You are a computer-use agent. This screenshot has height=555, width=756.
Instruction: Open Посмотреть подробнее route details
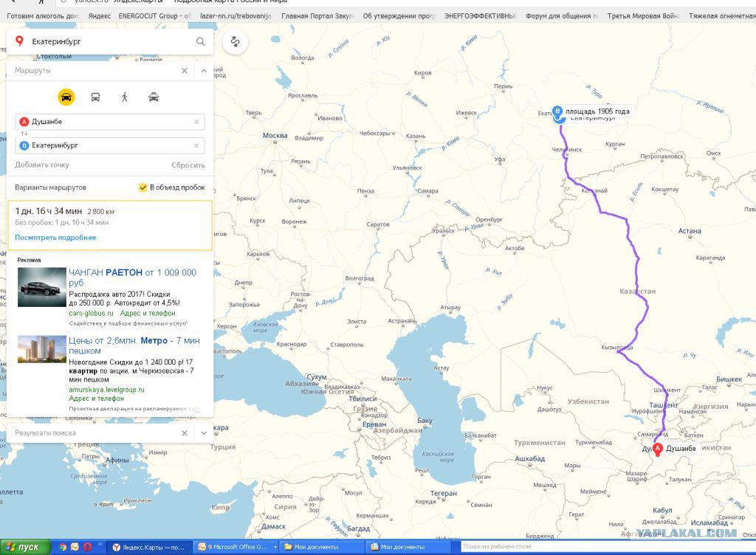(x=55, y=238)
